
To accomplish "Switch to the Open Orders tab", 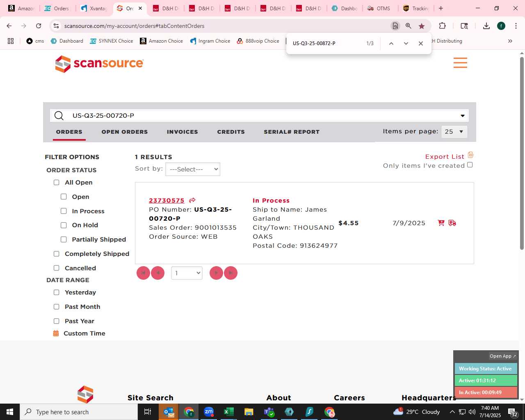I will [x=125, y=132].
